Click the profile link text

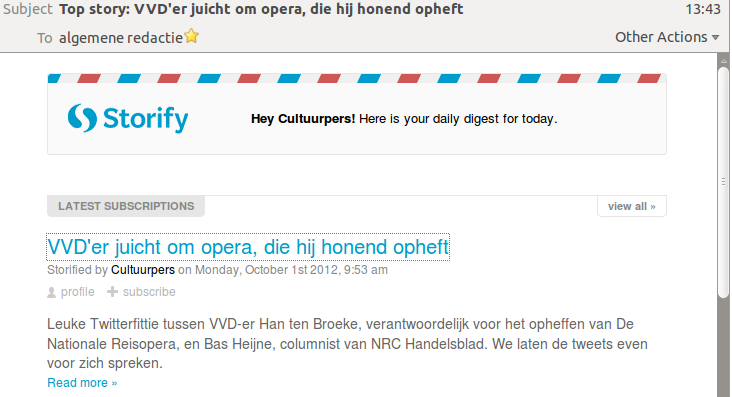coord(77,292)
